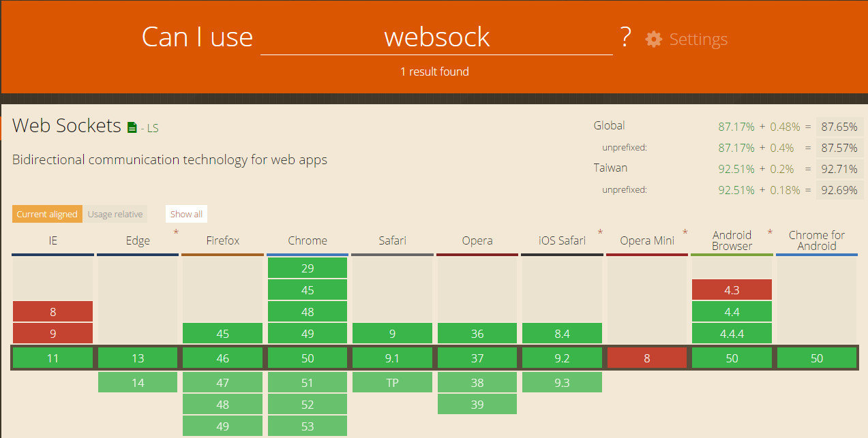The height and width of the screenshot is (438, 868).
Task: Select the iOS Safari 9.2 cell
Action: pos(562,358)
